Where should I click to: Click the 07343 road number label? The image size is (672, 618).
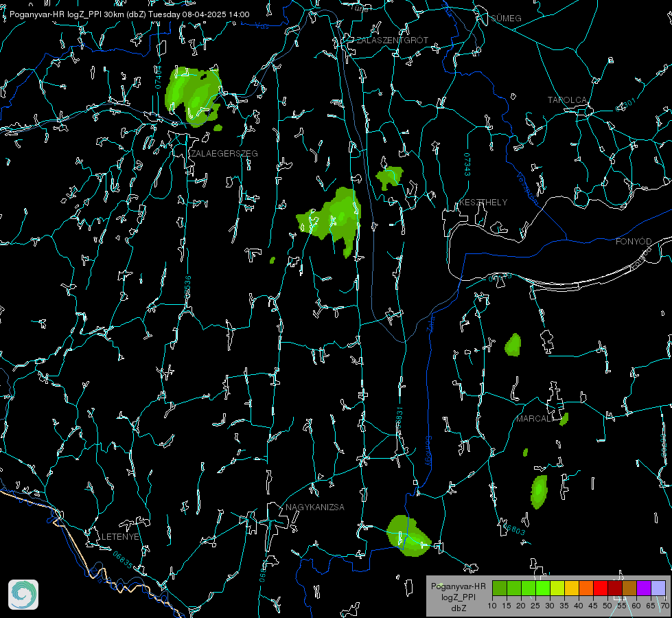pos(467,165)
